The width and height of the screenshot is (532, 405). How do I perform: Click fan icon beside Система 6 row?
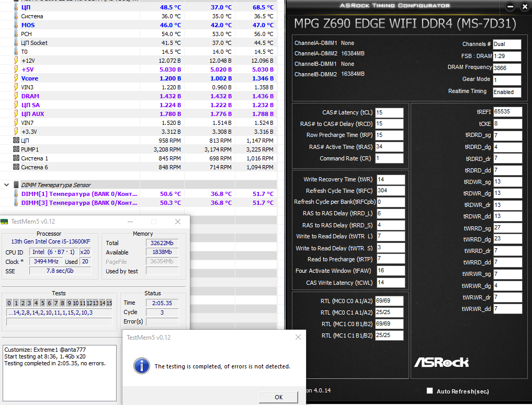tap(16, 167)
